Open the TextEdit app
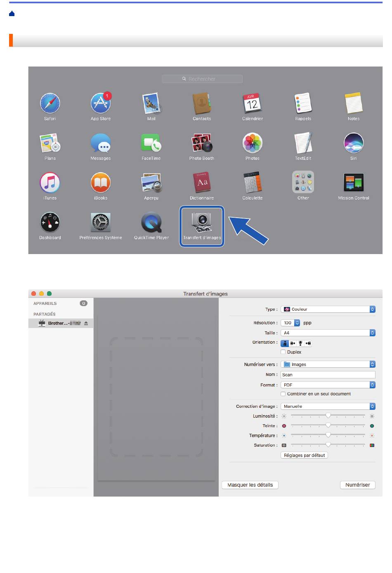 303,143
